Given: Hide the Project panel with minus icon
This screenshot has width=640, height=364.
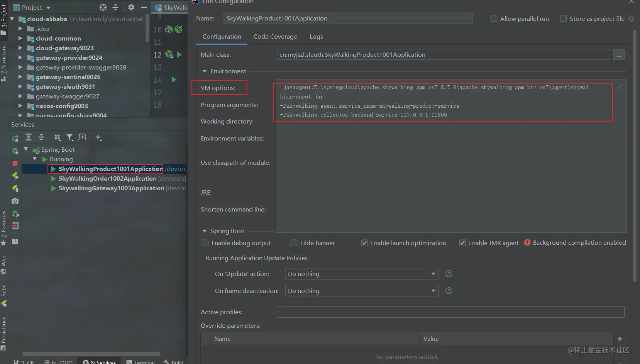Looking at the screenshot, I should point(144,7).
